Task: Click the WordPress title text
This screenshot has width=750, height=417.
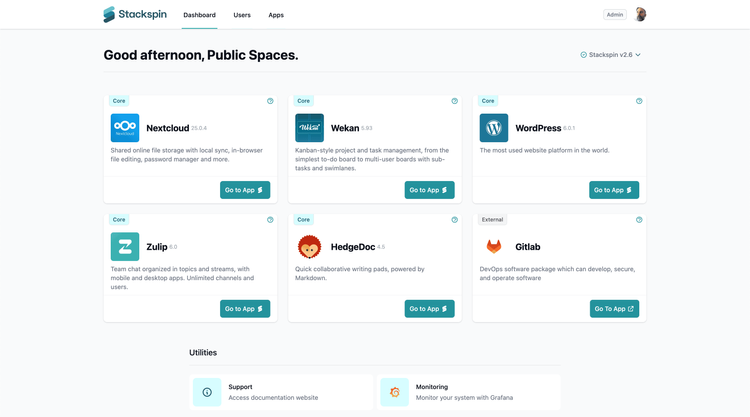Action: pos(538,128)
